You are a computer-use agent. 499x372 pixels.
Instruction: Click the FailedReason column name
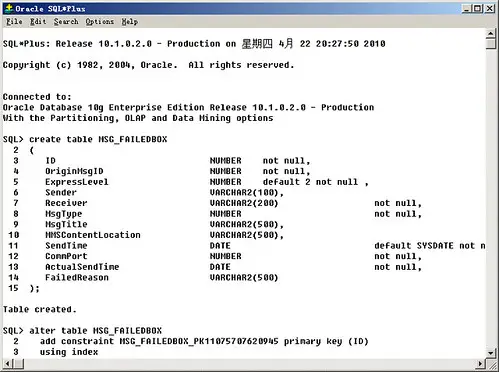click(x=77, y=278)
